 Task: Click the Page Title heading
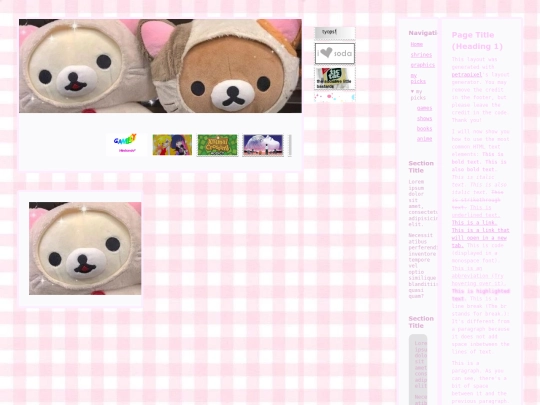coord(477,41)
